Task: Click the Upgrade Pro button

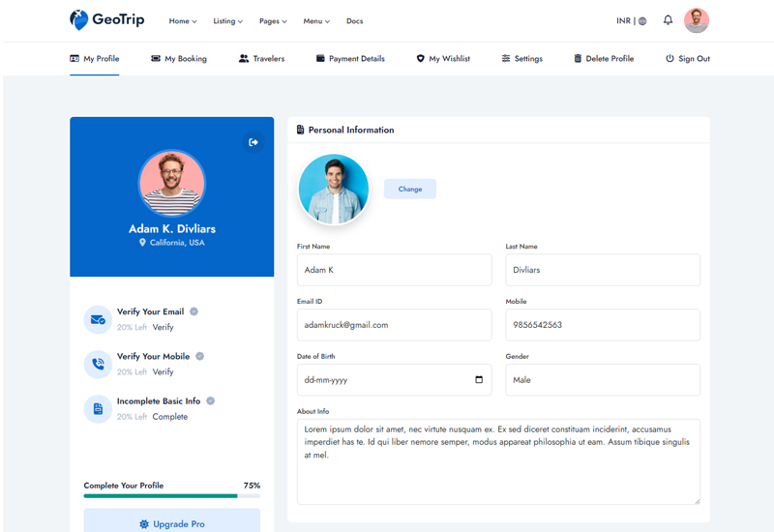Action: [171, 523]
